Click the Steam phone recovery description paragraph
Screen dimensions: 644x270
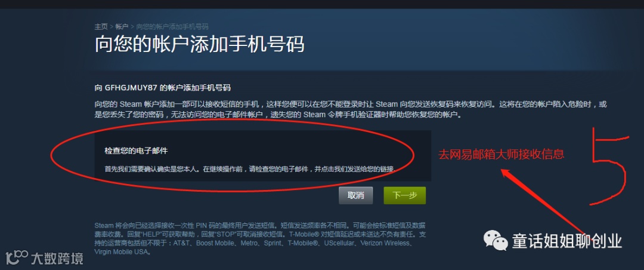pos(351,109)
